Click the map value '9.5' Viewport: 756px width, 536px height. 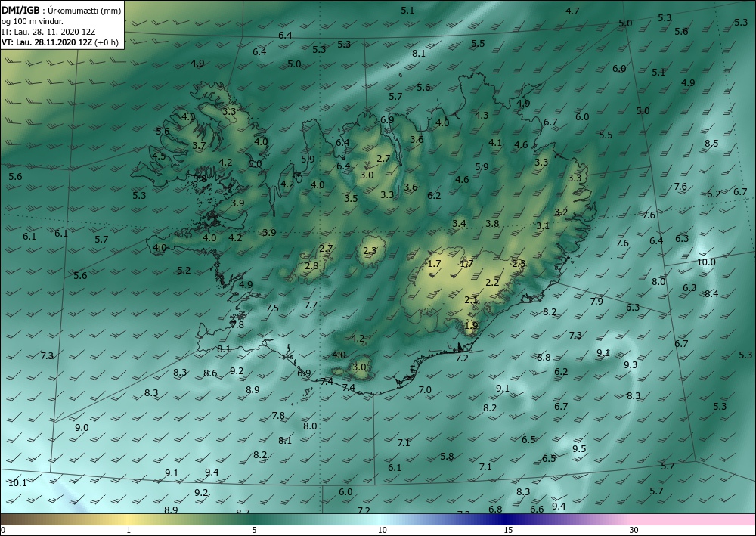click(579, 449)
